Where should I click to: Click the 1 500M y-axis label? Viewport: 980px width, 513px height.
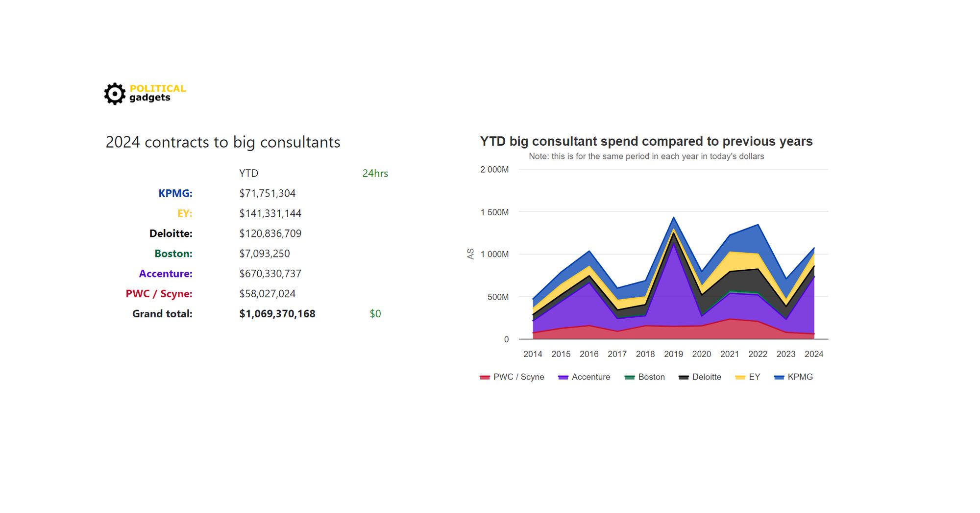click(x=494, y=212)
